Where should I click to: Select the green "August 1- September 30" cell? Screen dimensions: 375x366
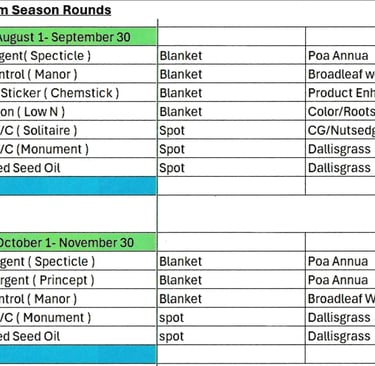click(x=78, y=37)
